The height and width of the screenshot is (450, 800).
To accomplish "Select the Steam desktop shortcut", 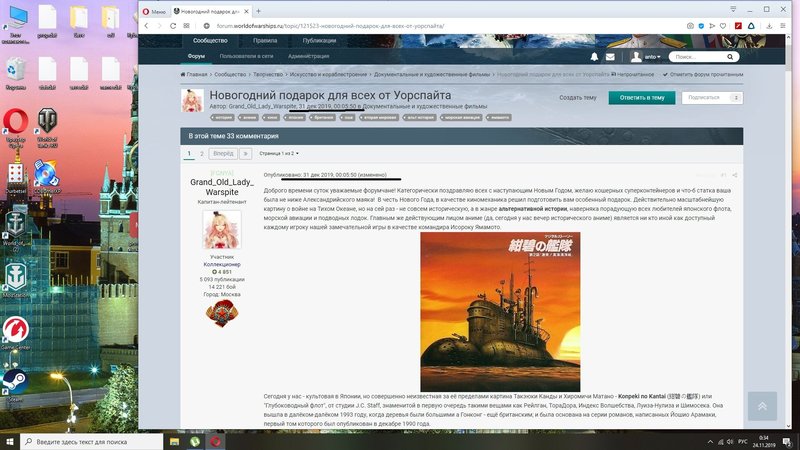I will pos(15,386).
